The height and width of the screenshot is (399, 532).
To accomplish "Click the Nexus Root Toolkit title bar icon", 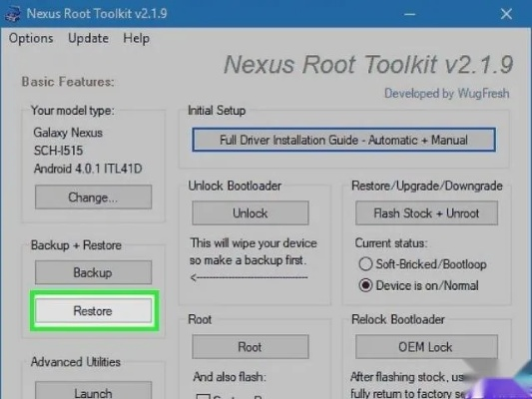I will tap(13, 14).
